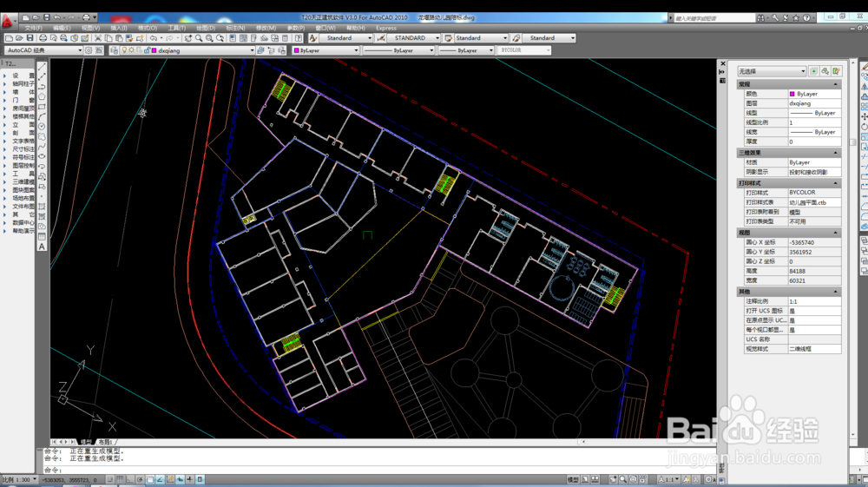The width and height of the screenshot is (868, 487).
Task: Open the AutoCAD application menu logo
Action: [8, 23]
